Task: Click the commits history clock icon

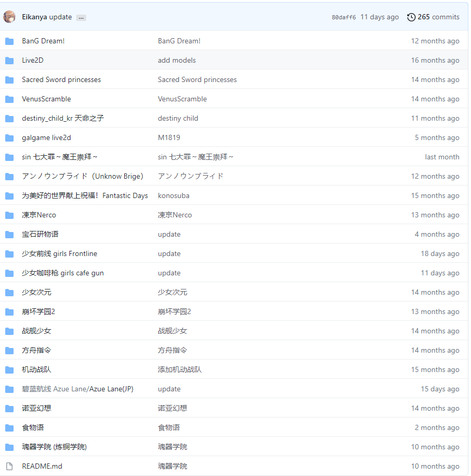Action: [411, 17]
